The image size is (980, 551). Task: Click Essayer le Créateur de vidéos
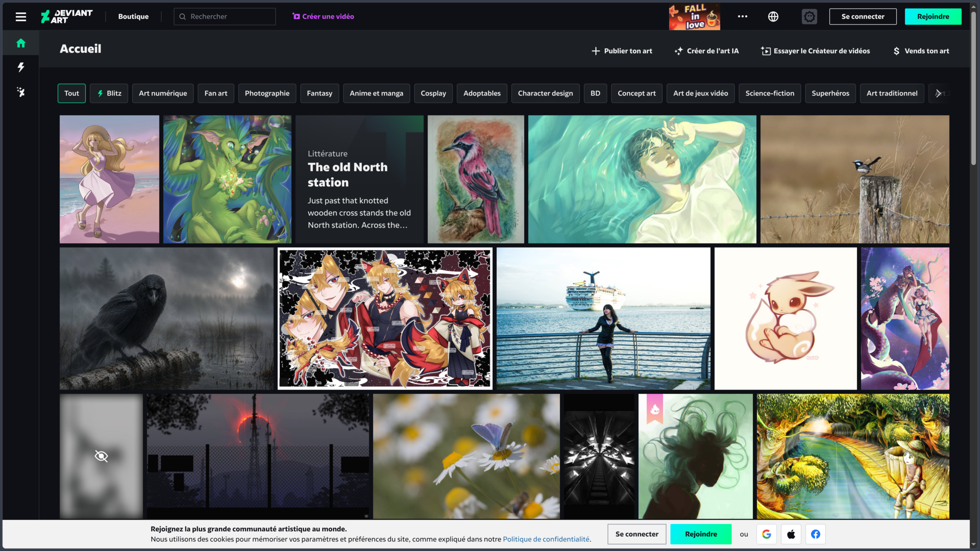816,51
